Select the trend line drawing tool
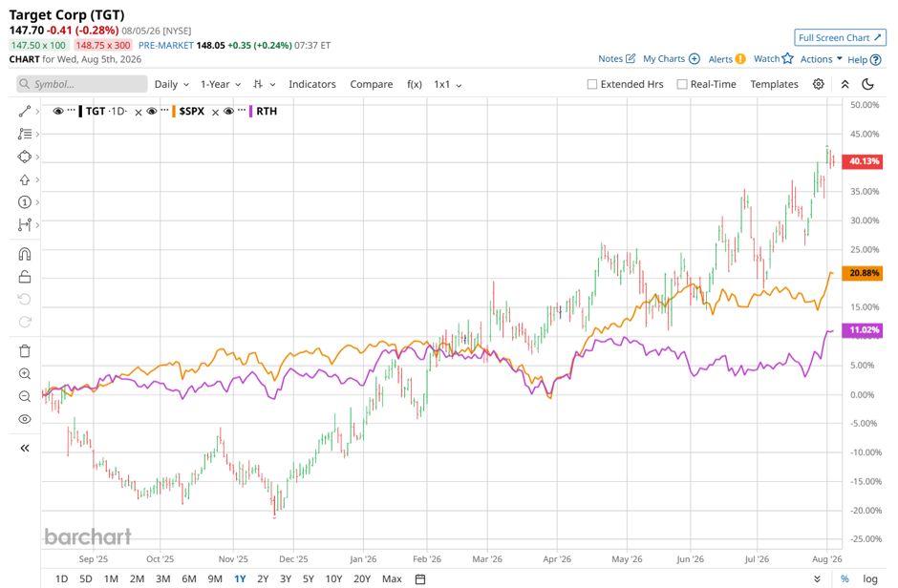This screenshot has width=898, height=588. [x=25, y=111]
